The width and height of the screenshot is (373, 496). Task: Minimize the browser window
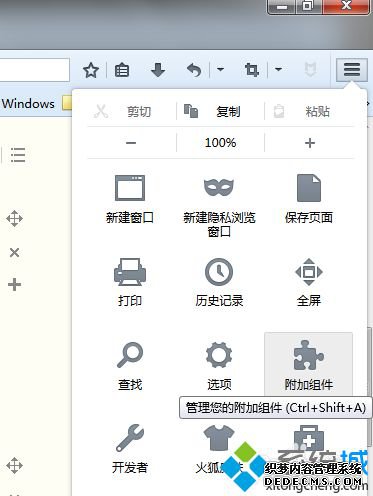[282, 7]
